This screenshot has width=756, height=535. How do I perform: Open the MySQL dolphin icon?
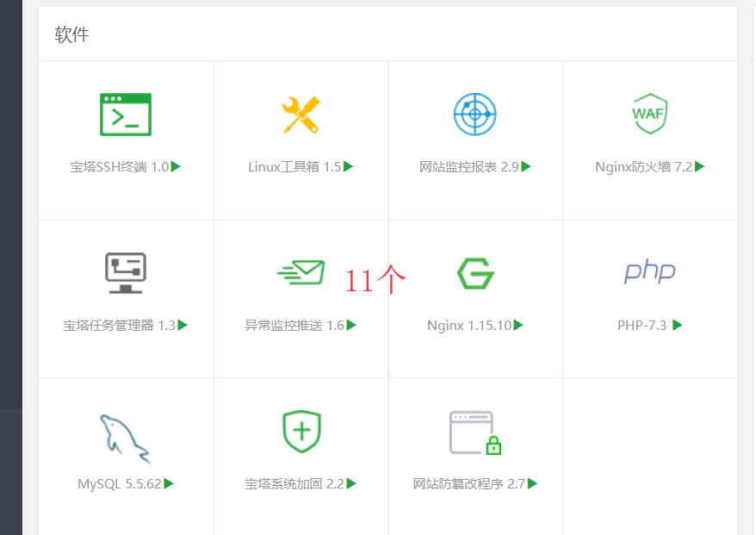125,439
